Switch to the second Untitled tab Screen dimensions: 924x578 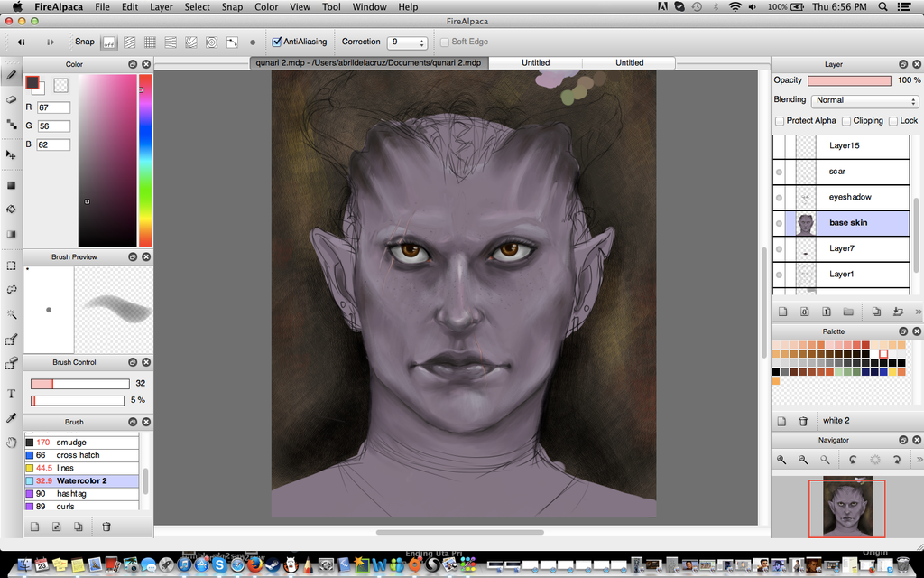pos(629,63)
